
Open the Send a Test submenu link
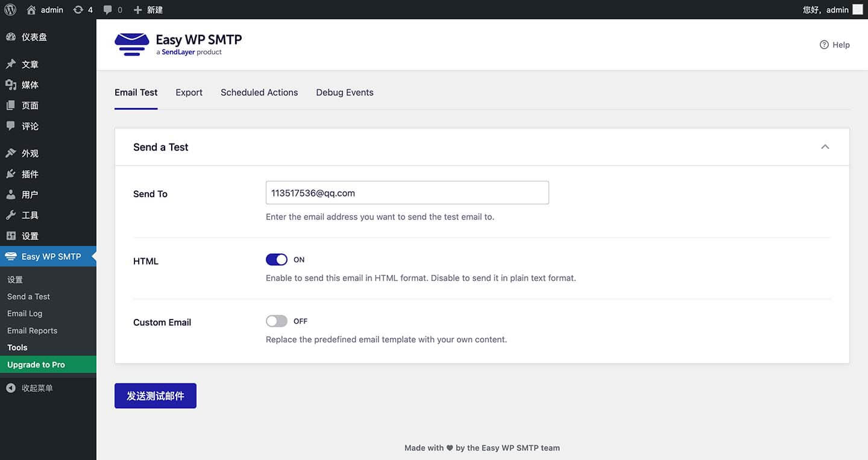[28, 297]
